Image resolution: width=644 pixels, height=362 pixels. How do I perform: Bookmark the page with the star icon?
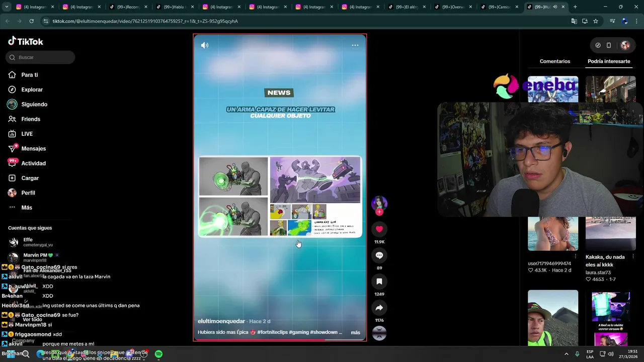(x=596, y=21)
